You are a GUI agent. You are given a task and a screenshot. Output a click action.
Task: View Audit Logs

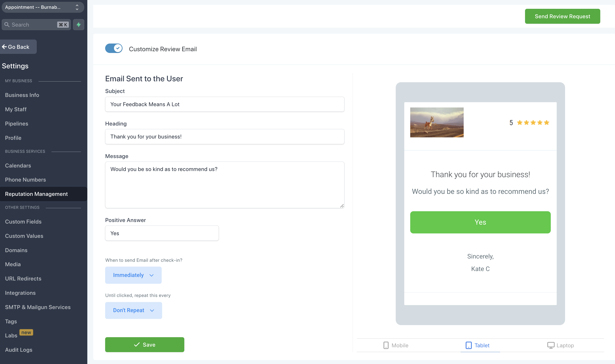click(19, 350)
